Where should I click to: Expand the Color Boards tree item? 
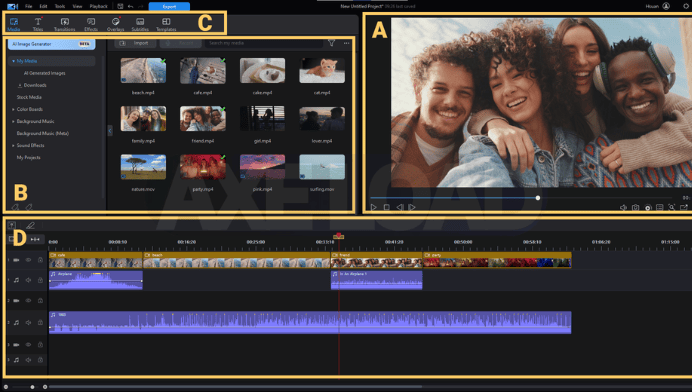pos(13,109)
